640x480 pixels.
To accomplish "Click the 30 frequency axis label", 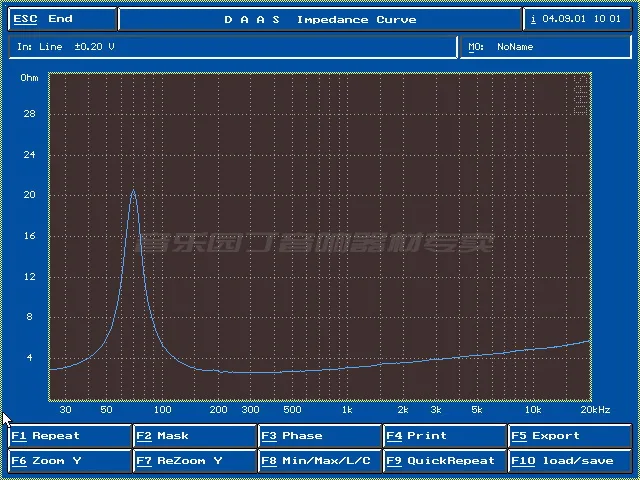I will coord(65,410).
